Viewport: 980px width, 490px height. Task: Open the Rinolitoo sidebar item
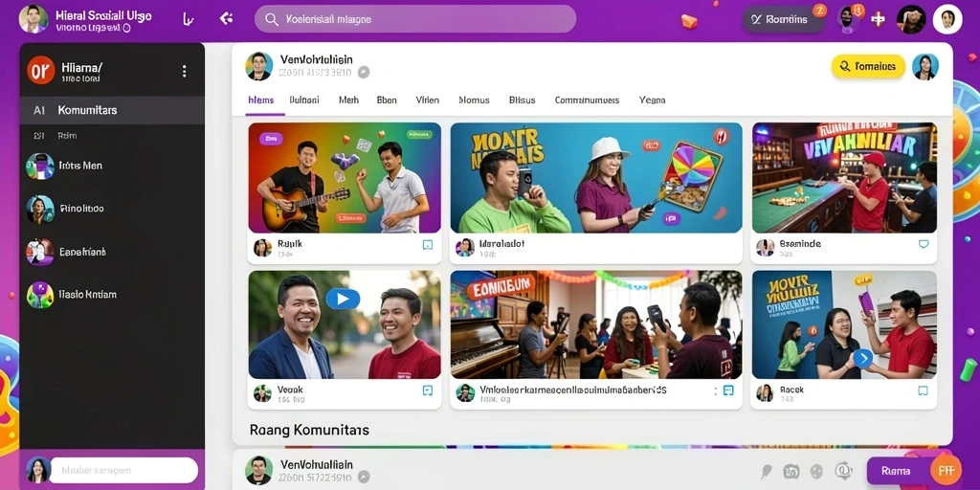(112, 209)
